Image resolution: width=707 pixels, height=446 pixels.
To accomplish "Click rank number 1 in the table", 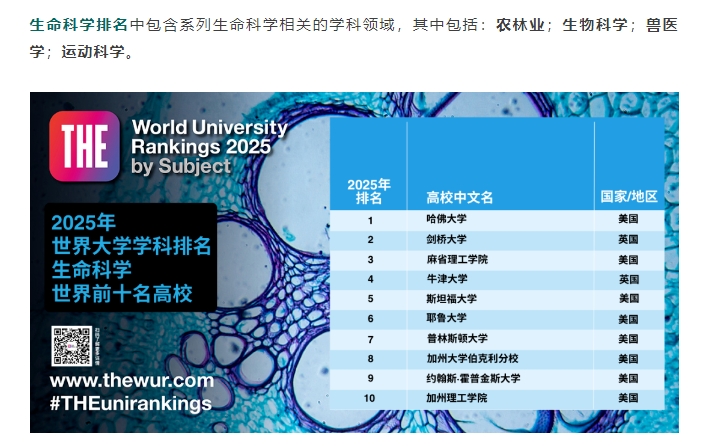I will (370, 221).
